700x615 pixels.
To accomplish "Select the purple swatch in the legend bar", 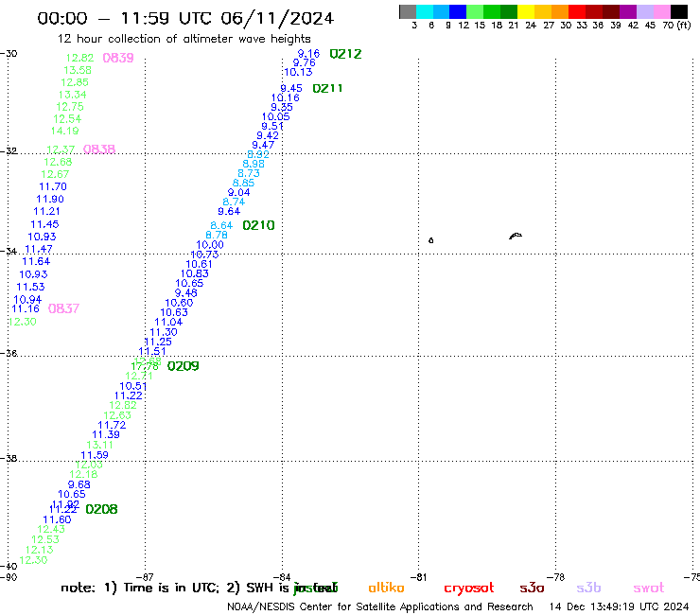I will pos(627,11).
